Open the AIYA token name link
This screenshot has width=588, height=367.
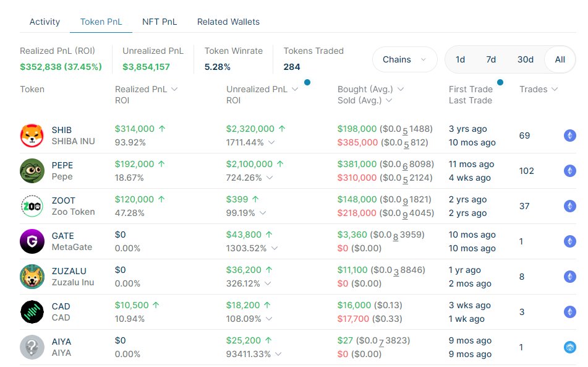pos(61,342)
